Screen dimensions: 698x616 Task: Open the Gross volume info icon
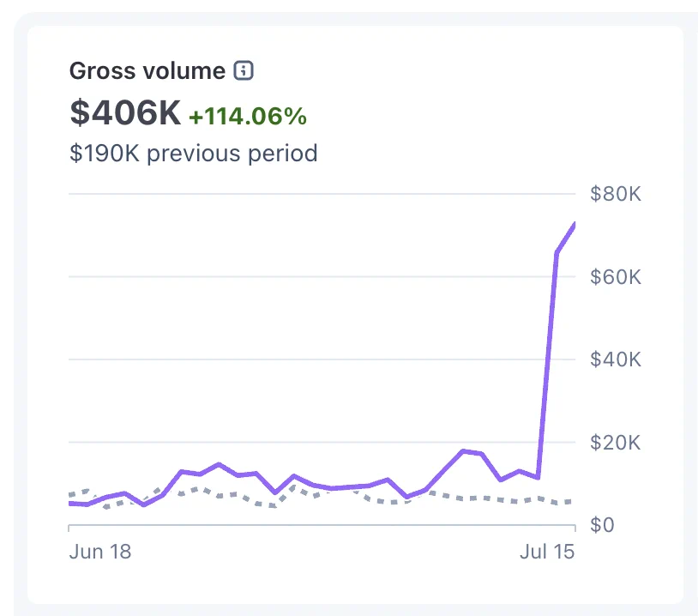244,70
